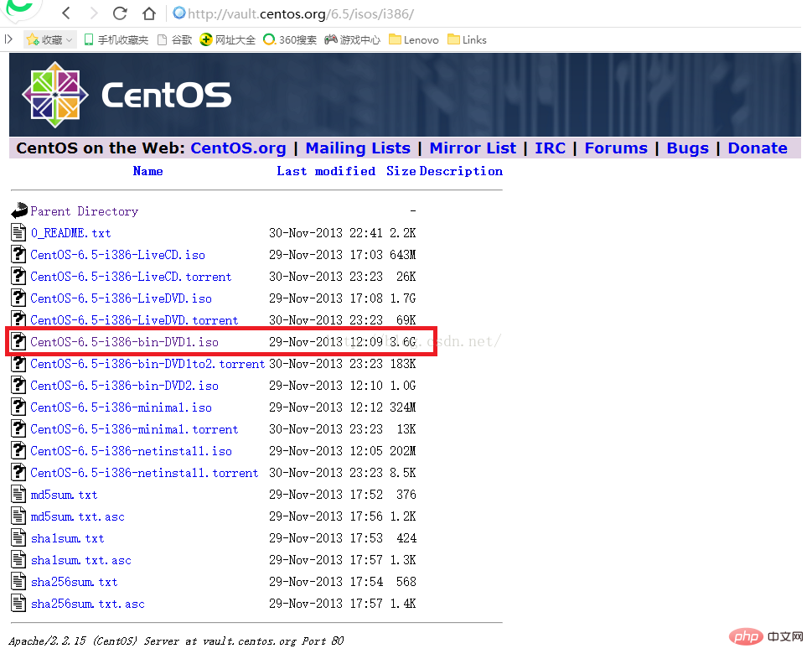Open the 手机收藏夹 mobile bookmarks icon

(89, 40)
